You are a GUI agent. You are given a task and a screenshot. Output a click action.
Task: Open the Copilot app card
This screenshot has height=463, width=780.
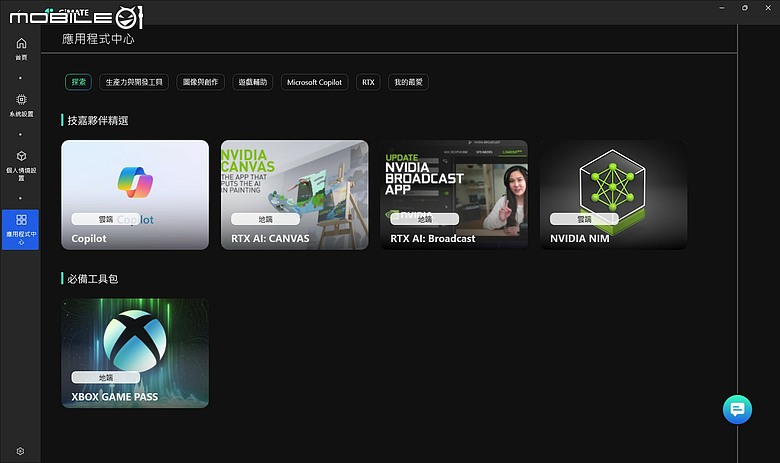tap(135, 194)
